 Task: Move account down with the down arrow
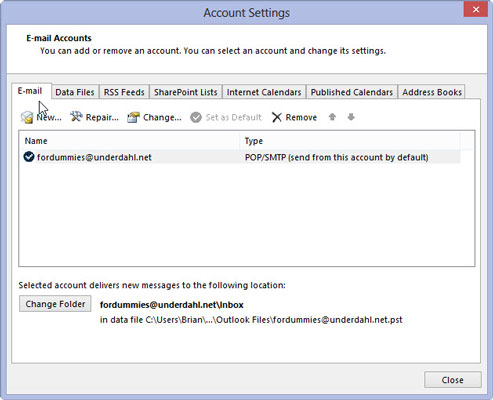pyautogui.click(x=351, y=117)
